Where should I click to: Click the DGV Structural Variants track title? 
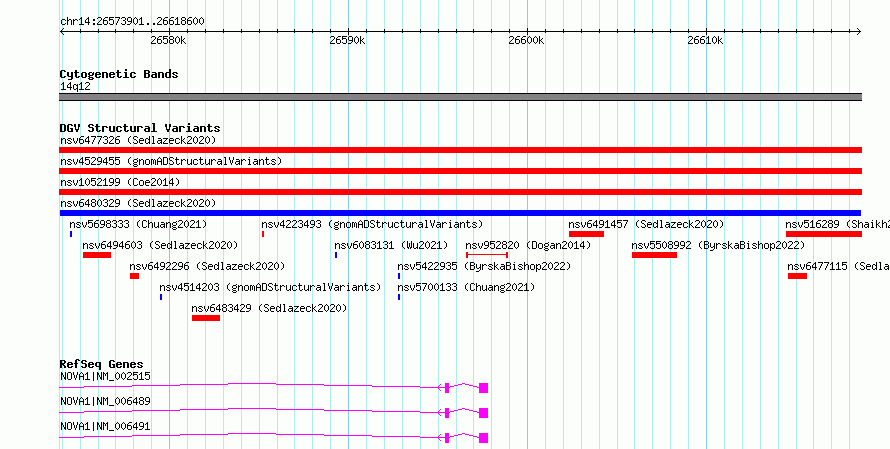coord(140,128)
